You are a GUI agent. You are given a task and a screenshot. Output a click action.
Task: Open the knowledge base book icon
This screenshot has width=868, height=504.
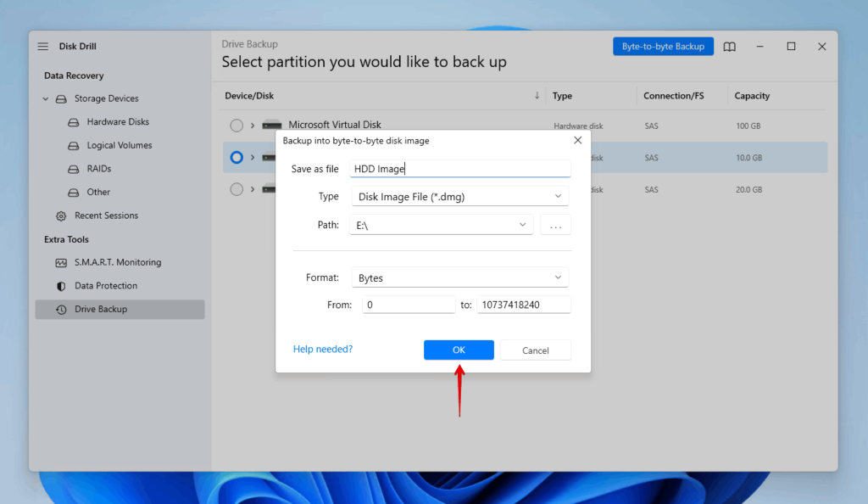pyautogui.click(x=729, y=47)
